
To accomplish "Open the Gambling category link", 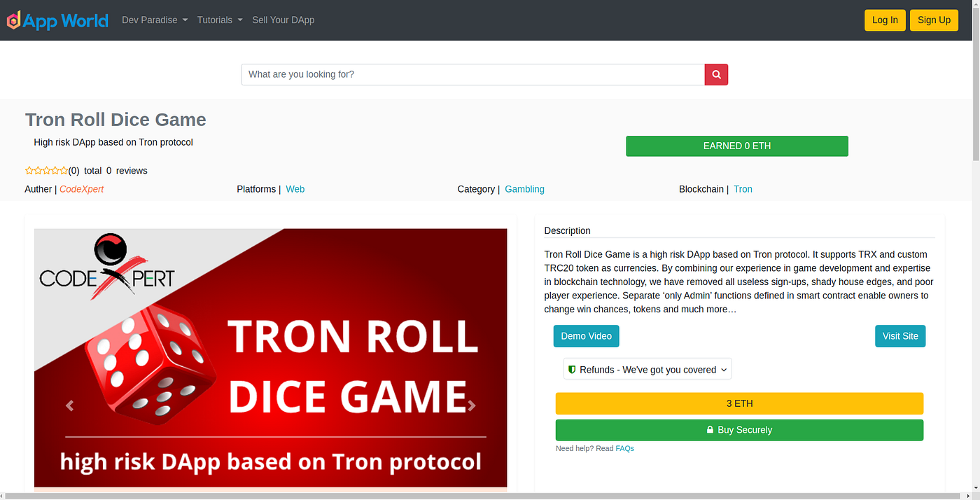I will [524, 189].
